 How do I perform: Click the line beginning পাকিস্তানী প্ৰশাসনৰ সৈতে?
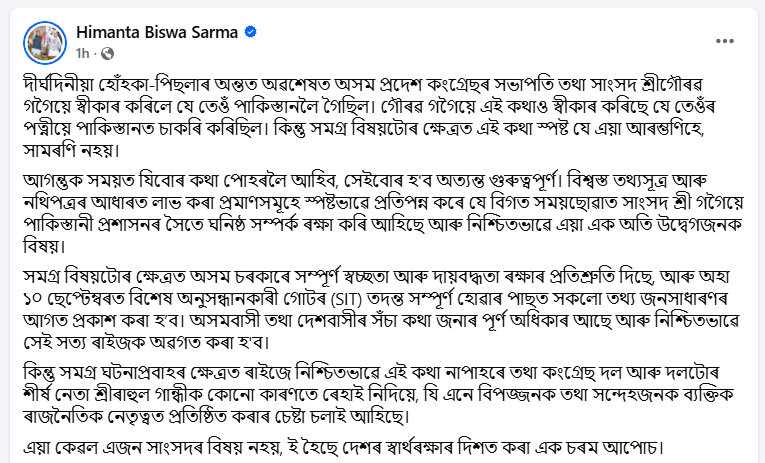[x=383, y=224]
